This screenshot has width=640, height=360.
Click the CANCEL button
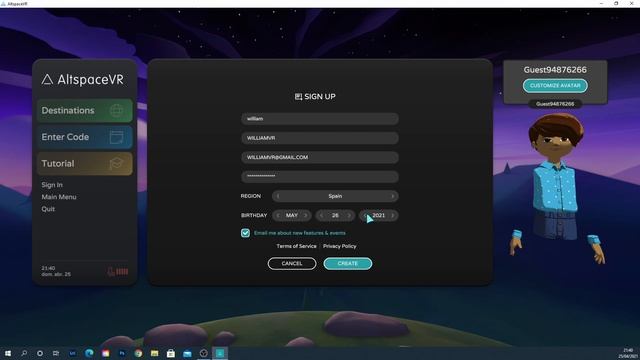click(292, 264)
